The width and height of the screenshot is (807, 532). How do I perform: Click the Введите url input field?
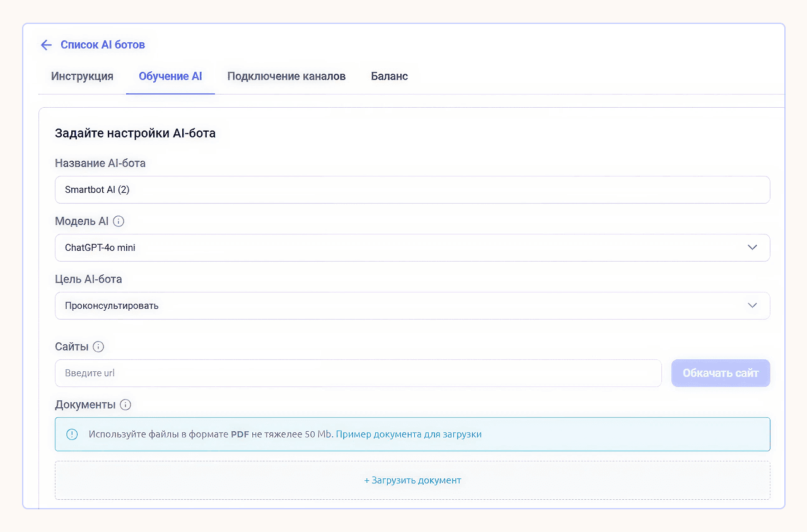358,373
